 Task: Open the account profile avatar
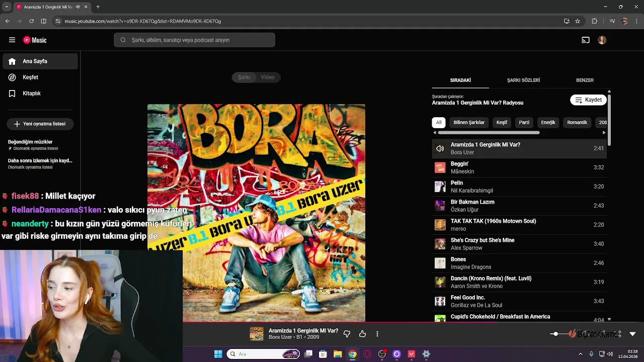tap(602, 40)
